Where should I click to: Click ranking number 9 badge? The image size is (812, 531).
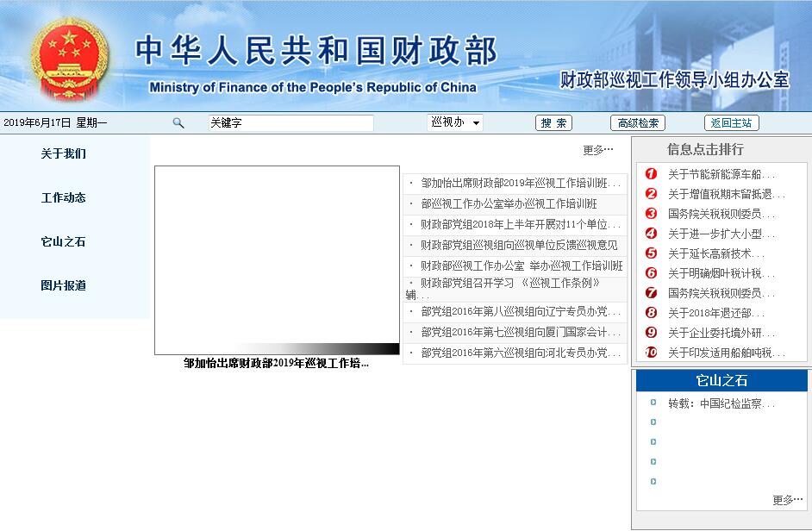(x=651, y=333)
